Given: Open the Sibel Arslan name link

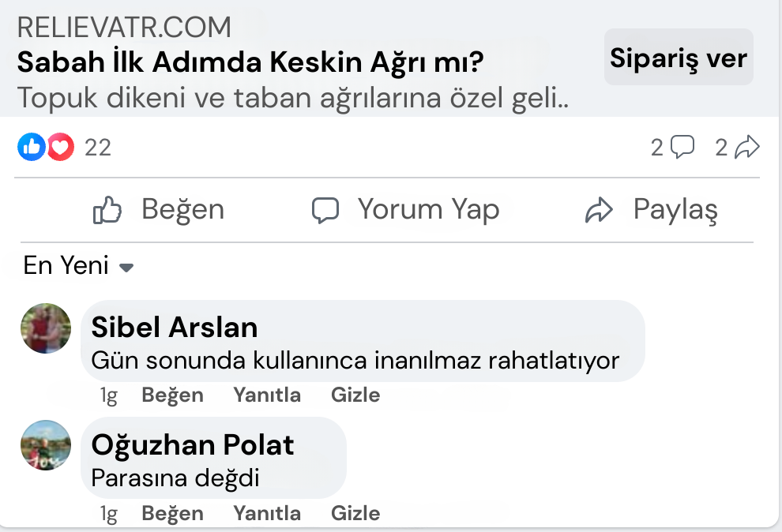Looking at the screenshot, I should (x=175, y=328).
